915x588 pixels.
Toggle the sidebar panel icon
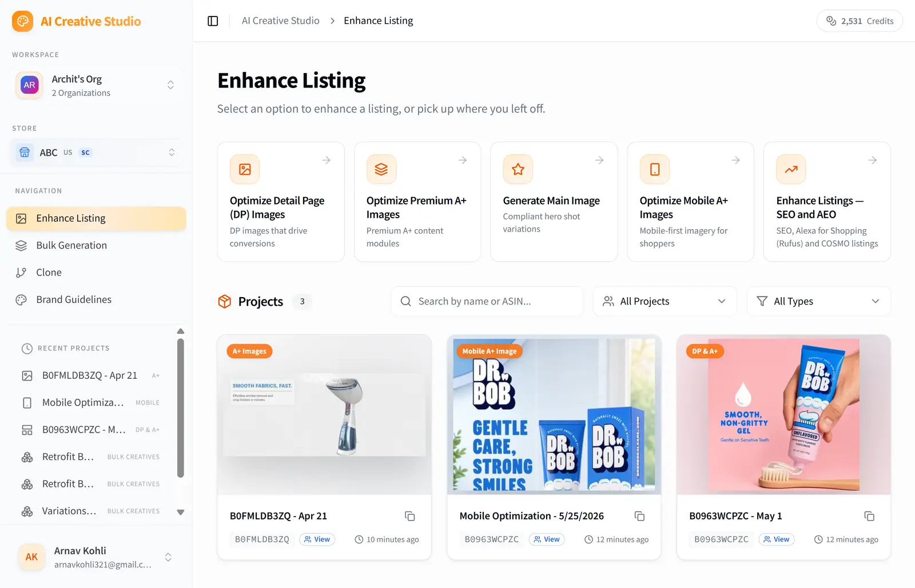pyautogui.click(x=213, y=21)
